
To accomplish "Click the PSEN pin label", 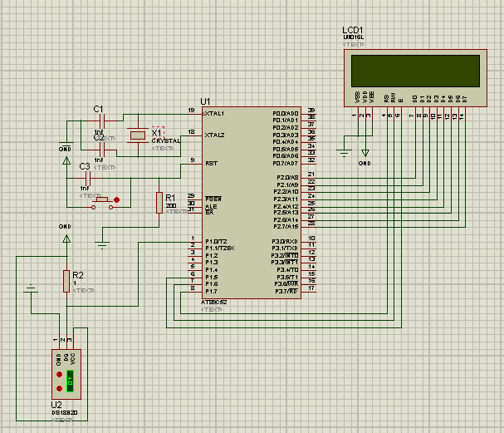I will pyautogui.click(x=213, y=199).
